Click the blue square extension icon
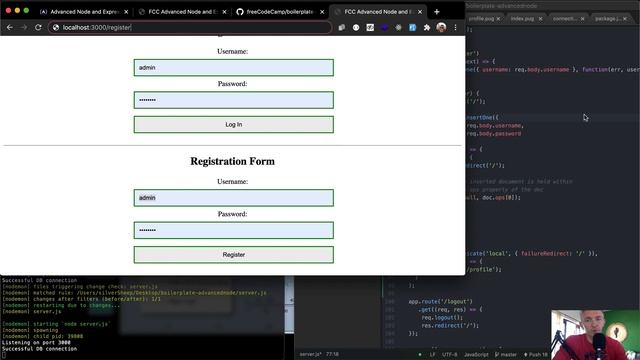This screenshot has height=360, width=640. (413, 27)
